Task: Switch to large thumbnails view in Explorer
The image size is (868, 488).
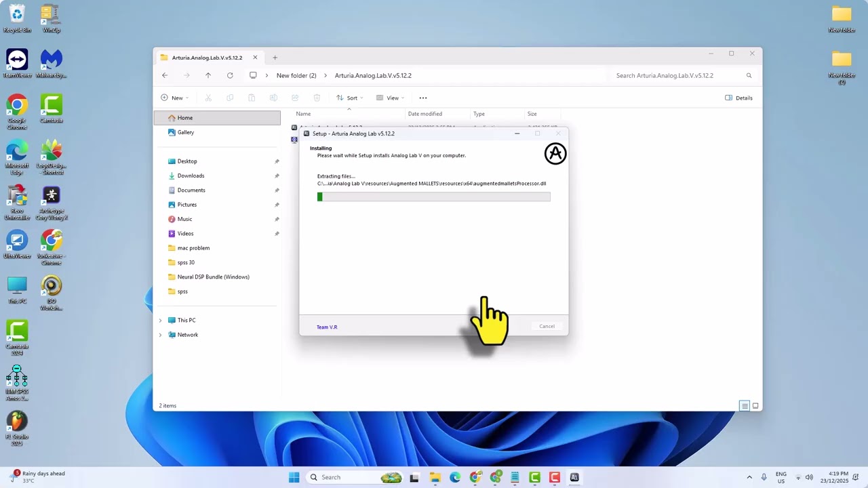Action: point(755,405)
